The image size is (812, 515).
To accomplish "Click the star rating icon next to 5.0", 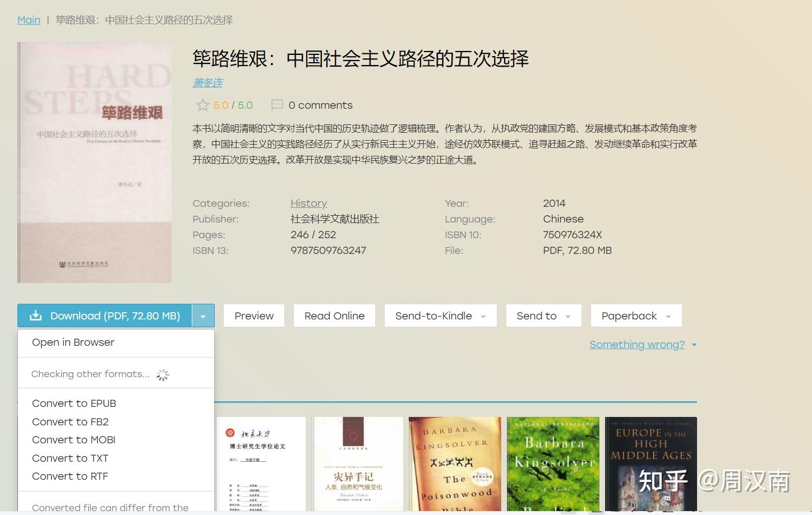I will click(202, 105).
